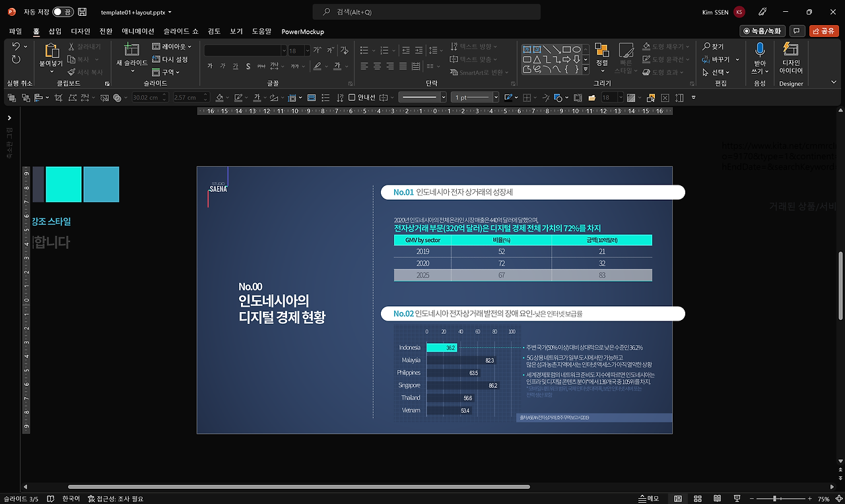Image resolution: width=845 pixels, height=504 pixels.
Task: Click the pen-and-sparkle icon in title bar
Action: click(x=762, y=12)
